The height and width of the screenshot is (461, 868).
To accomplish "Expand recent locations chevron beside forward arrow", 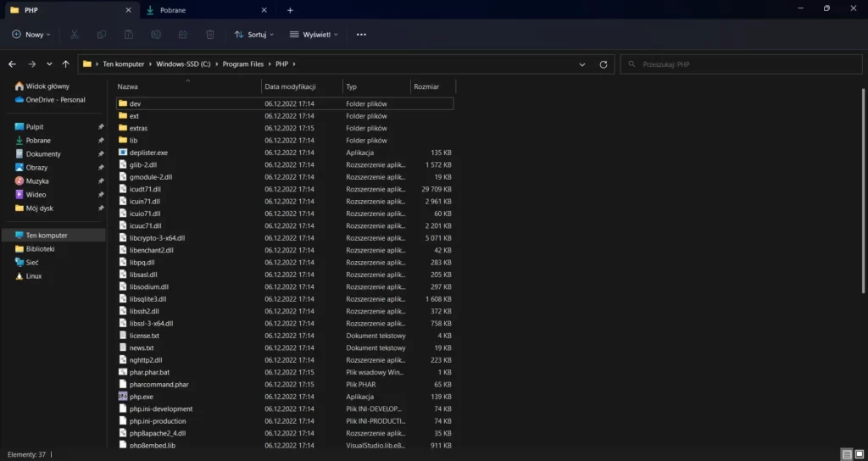I will point(49,64).
